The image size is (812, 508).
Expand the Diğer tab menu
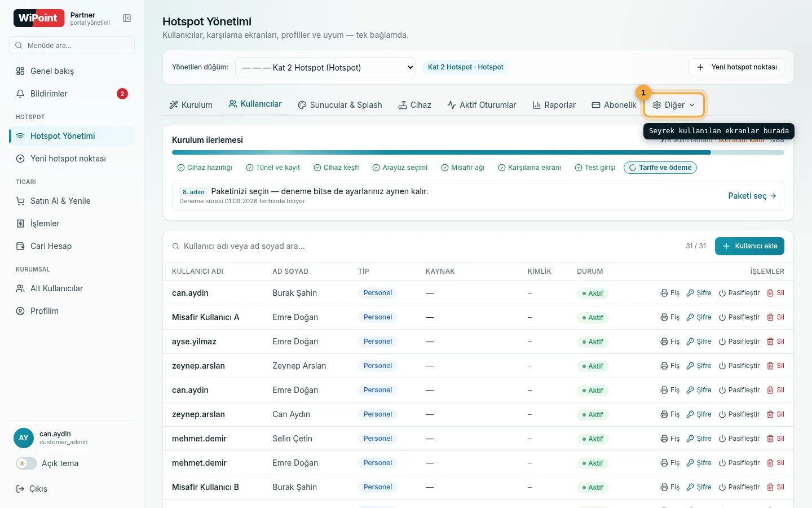coord(674,105)
